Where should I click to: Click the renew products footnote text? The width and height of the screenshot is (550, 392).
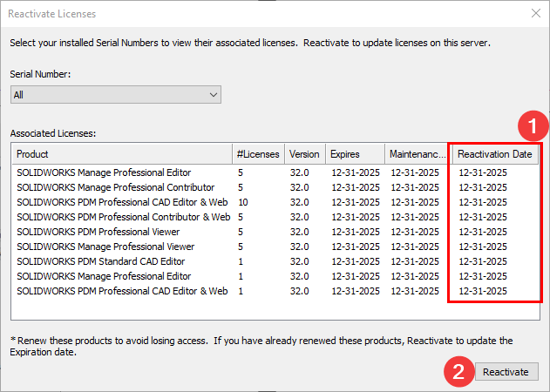[x=261, y=346]
